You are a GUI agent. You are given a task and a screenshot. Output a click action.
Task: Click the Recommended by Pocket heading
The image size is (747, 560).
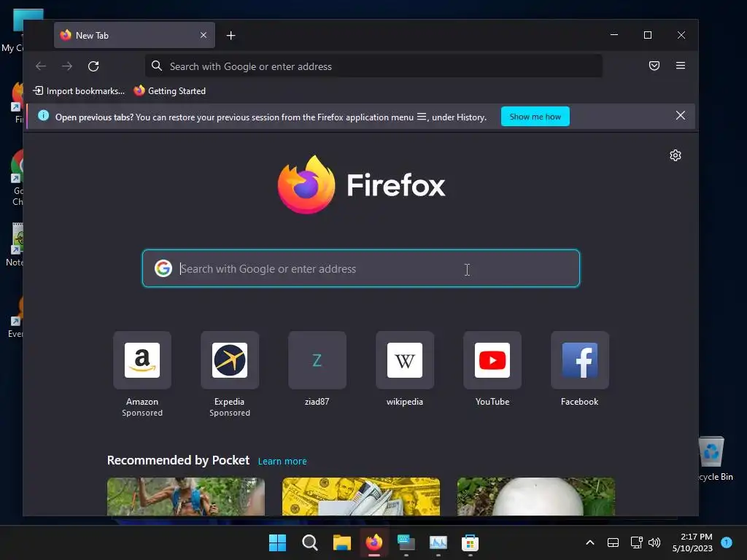(x=178, y=461)
